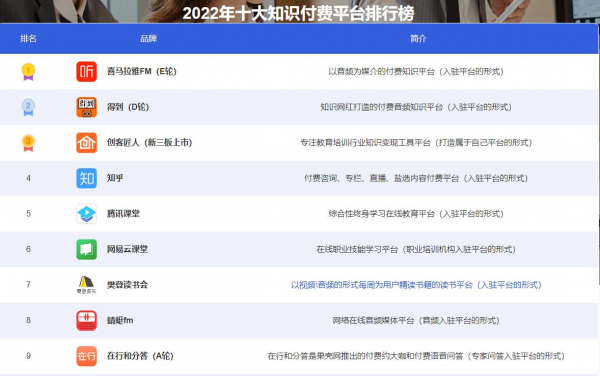The image size is (600, 376).
Task: Click the 付费咨询、专栏、直播 description
Action: coord(416,178)
